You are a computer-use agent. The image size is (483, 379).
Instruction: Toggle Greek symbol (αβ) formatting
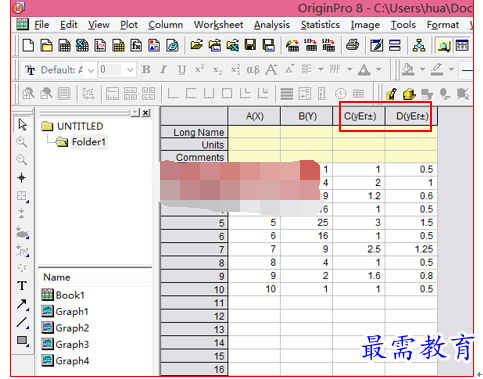(253, 70)
